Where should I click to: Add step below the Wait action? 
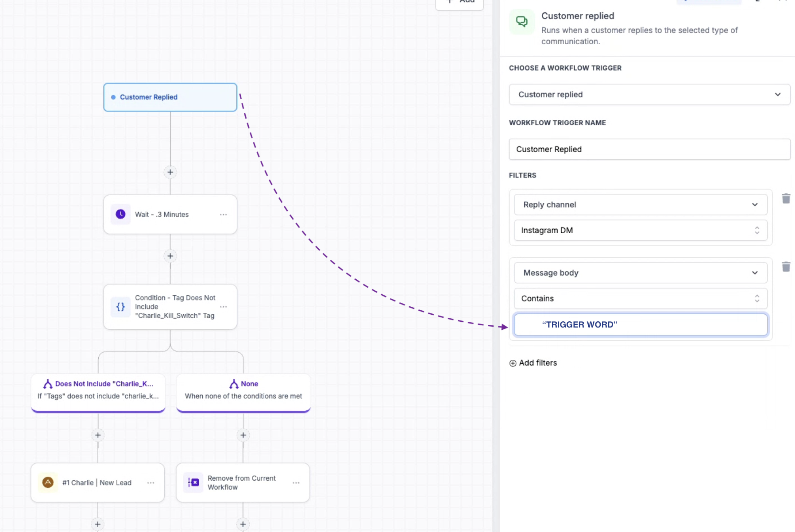(x=170, y=256)
